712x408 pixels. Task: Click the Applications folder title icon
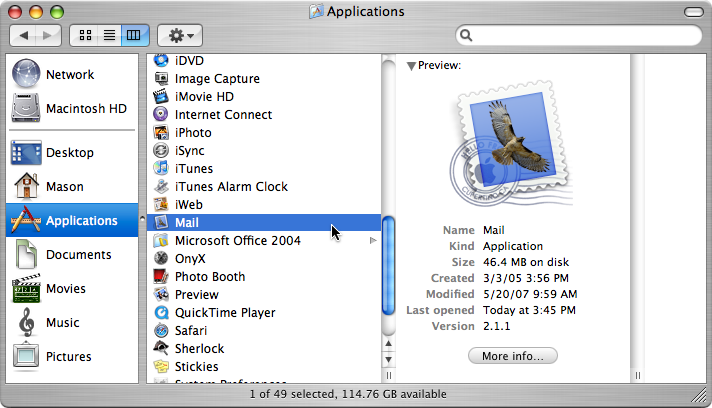click(x=316, y=11)
